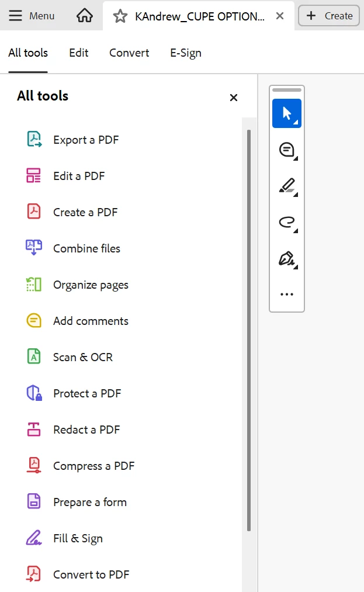Select the comment bubble tool
Viewport: 364px width, 592px height.
point(287,150)
